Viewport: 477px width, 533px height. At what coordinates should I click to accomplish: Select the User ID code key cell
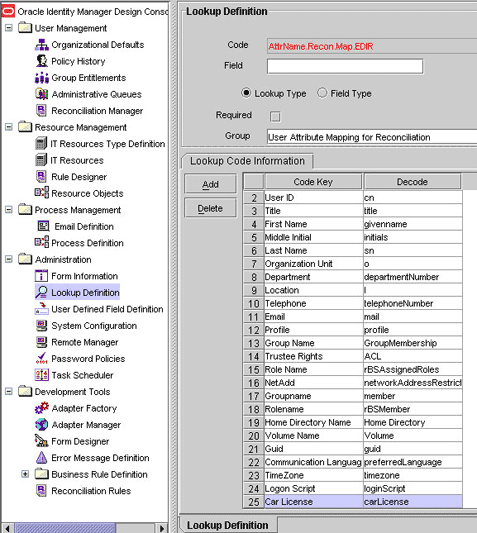[313, 197]
